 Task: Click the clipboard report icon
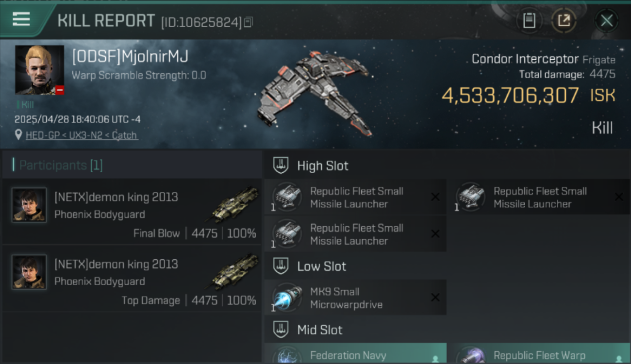coord(529,20)
